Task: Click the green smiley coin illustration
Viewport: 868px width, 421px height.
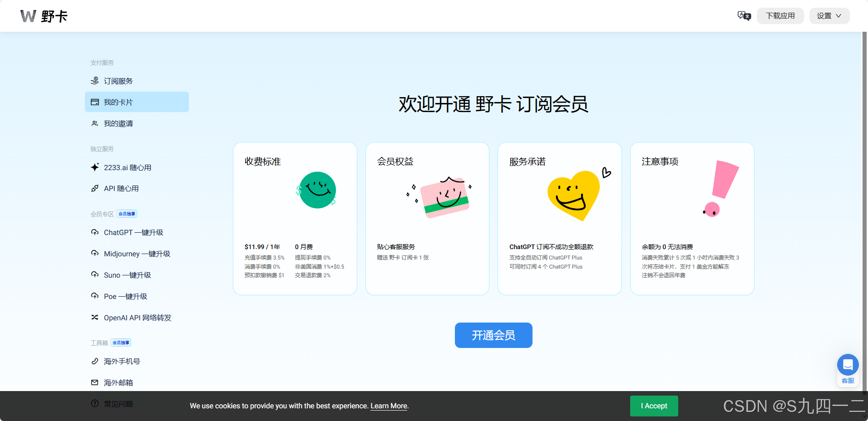Action: 317,190
